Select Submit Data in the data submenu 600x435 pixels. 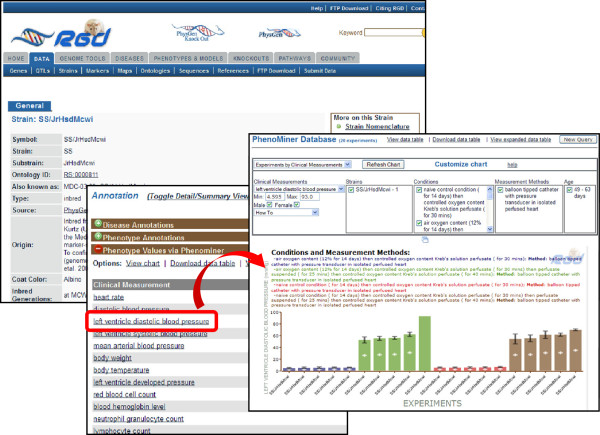[x=320, y=71]
